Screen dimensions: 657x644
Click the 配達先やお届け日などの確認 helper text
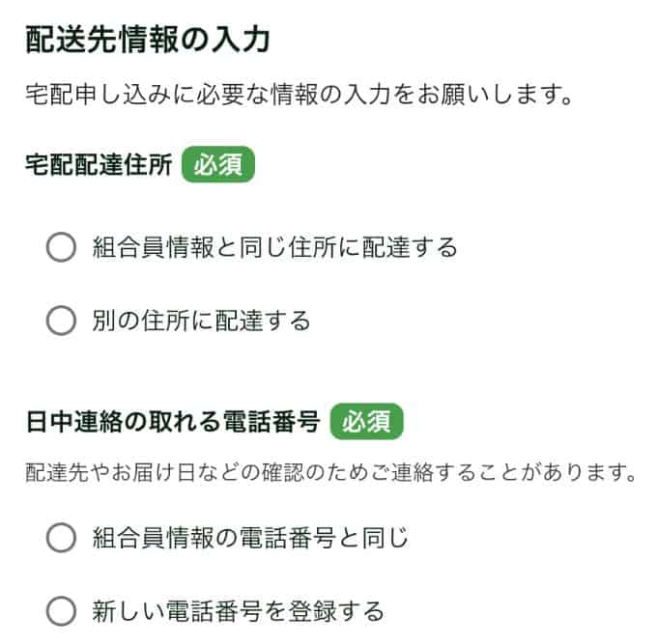pos(332,474)
